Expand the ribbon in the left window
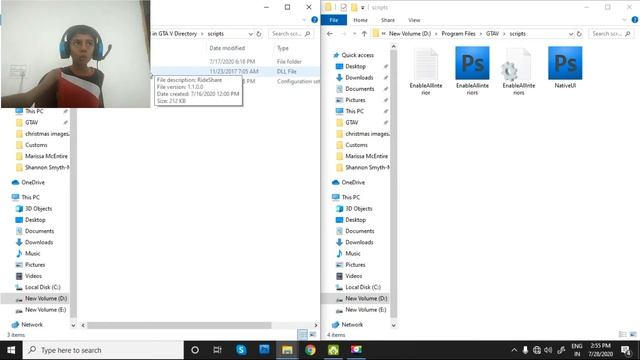 pos(304,20)
